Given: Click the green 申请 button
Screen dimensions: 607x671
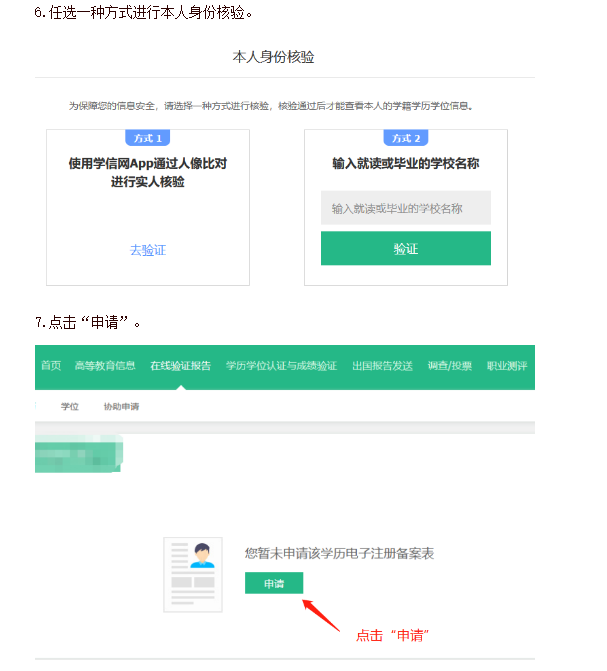Looking at the screenshot, I should (x=274, y=583).
